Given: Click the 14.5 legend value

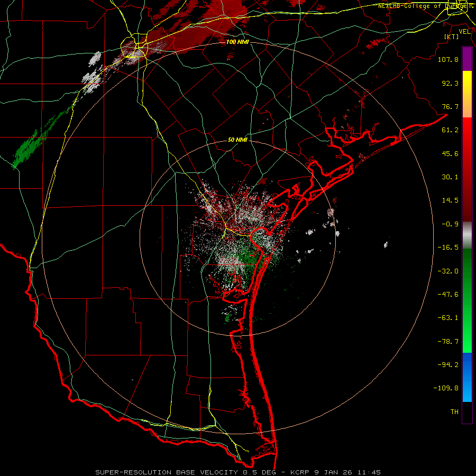Looking at the screenshot, I should (x=450, y=200).
